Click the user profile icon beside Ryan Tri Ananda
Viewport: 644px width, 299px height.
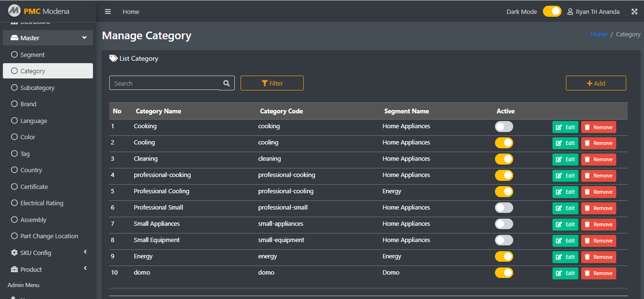click(x=570, y=11)
